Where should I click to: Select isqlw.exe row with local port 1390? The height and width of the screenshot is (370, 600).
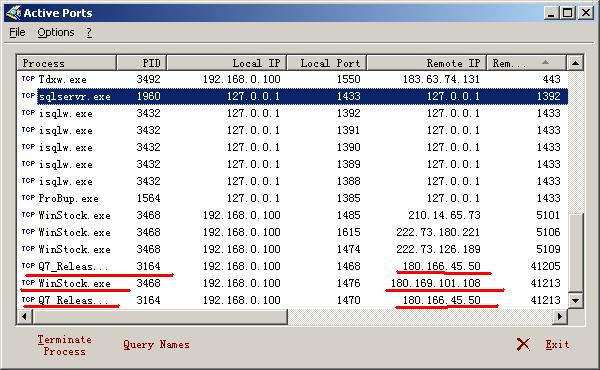pyautogui.click(x=292, y=147)
